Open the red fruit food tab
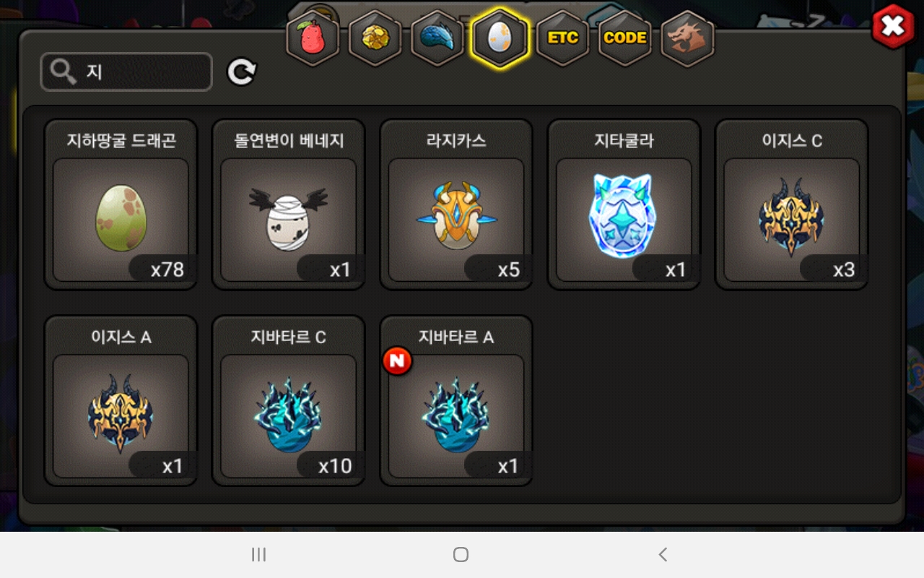 313,38
